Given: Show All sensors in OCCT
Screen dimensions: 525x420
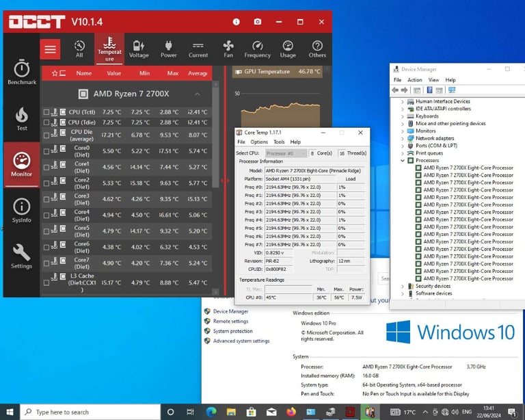Looking at the screenshot, I should 79,49.
